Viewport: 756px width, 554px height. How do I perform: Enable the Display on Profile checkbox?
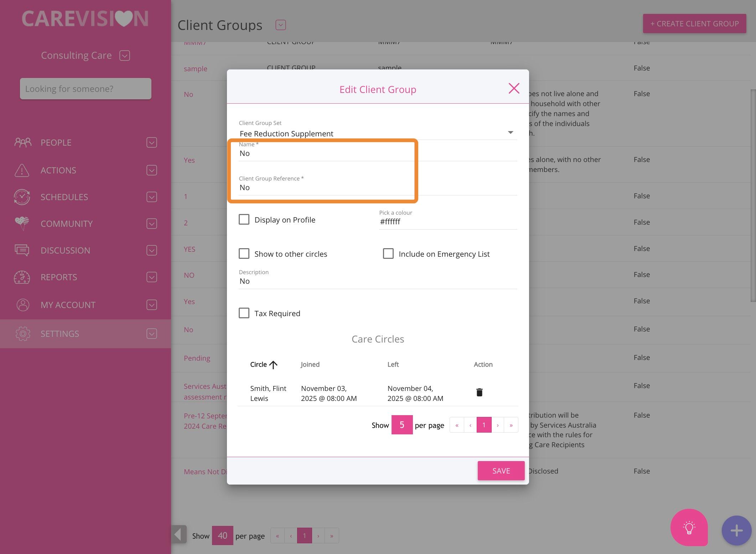(244, 219)
